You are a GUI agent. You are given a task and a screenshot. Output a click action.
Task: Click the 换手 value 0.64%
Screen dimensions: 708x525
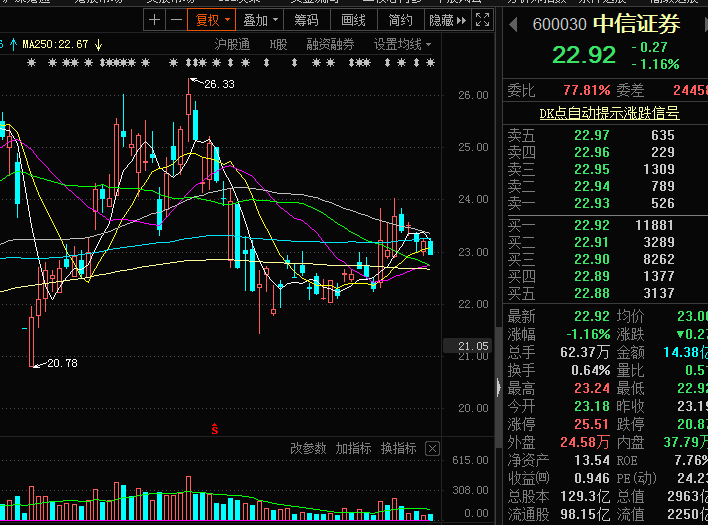point(591,370)
